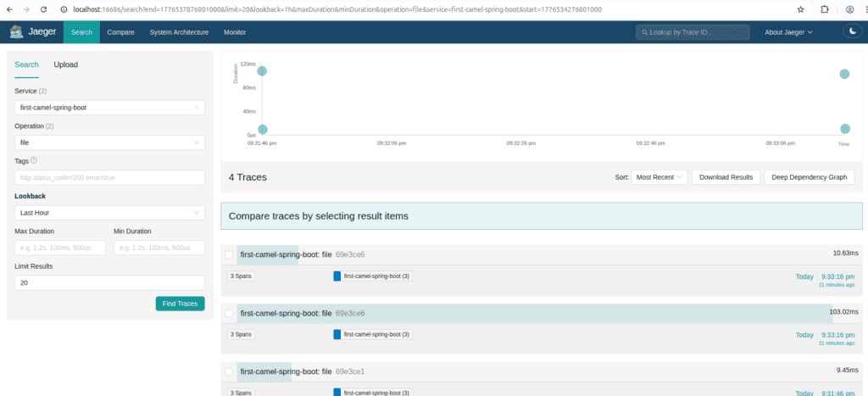Click Find Traces button
The width and height of the screenshot is (868, 396).
[180, 304]
